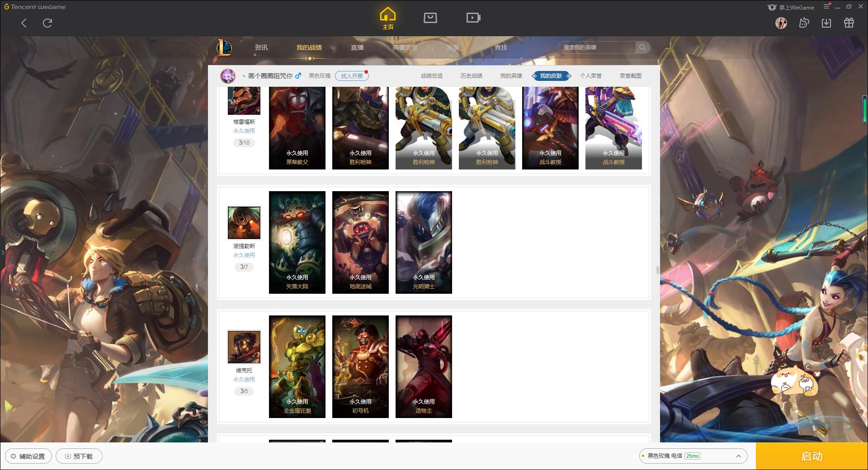Image resolution: width=868 pixels, height=470 pixels.
Task: Click 黑色玫瑰 server label near username
Action: pyautogui.click(x=320, y=76)
